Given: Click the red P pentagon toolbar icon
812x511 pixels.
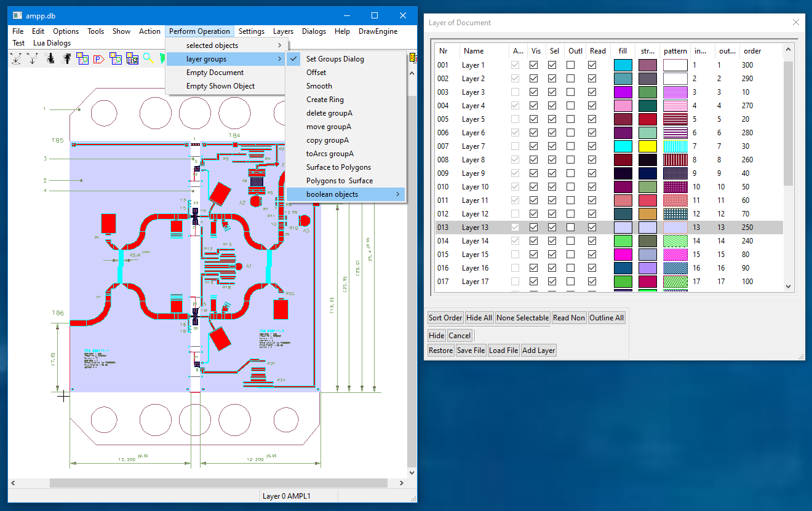Looking at the screenshot, I should [98, 58].
